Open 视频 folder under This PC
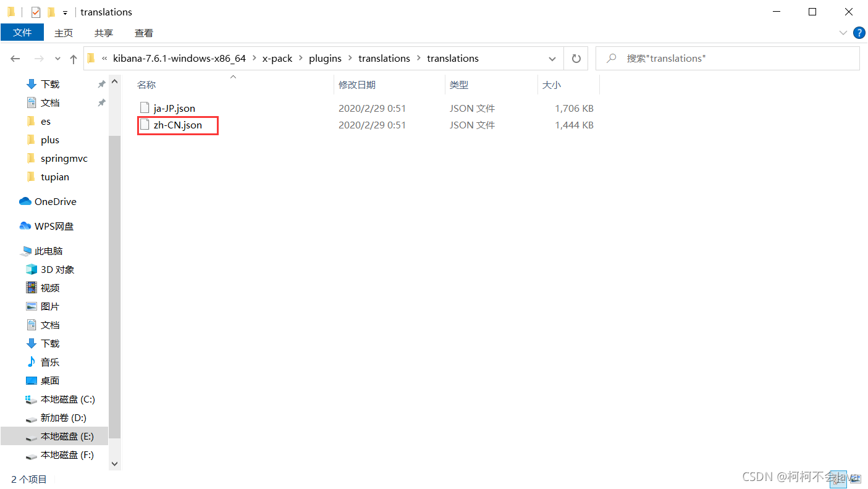Screen dimensions: 868x489 tap(50, 288)
